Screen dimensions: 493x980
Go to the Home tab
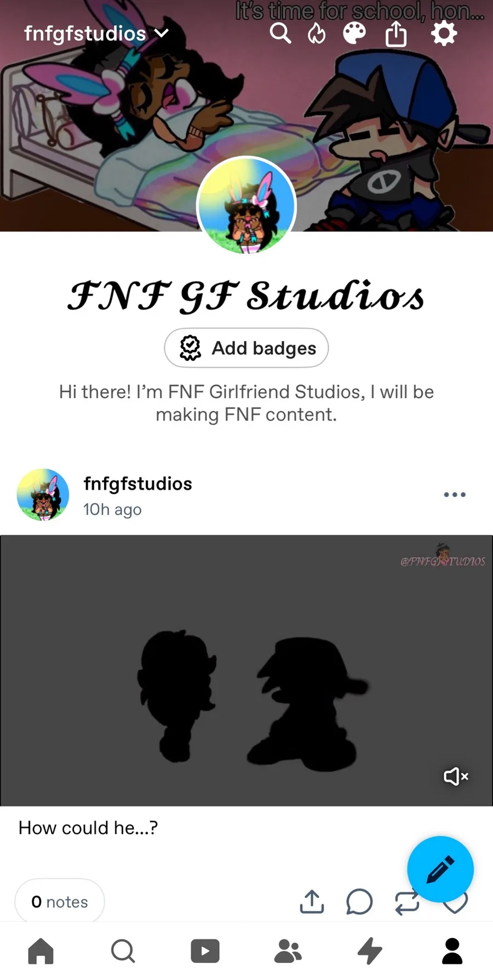[41, 951]
